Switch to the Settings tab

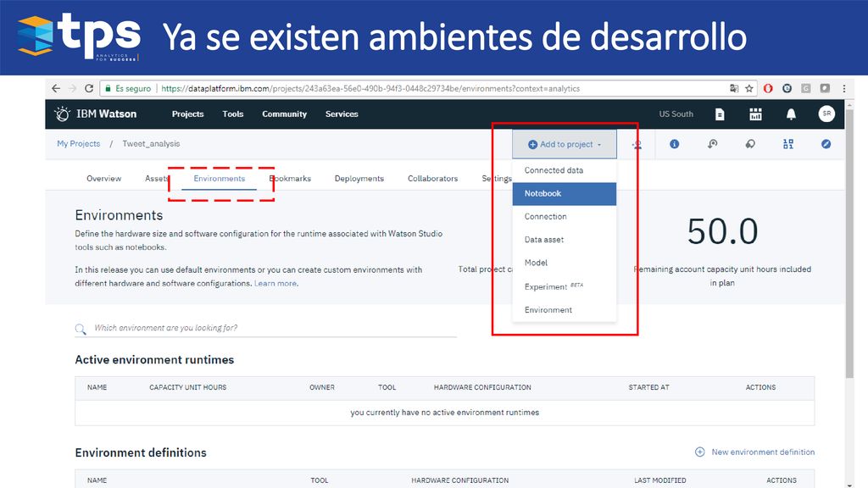(497, 179)
